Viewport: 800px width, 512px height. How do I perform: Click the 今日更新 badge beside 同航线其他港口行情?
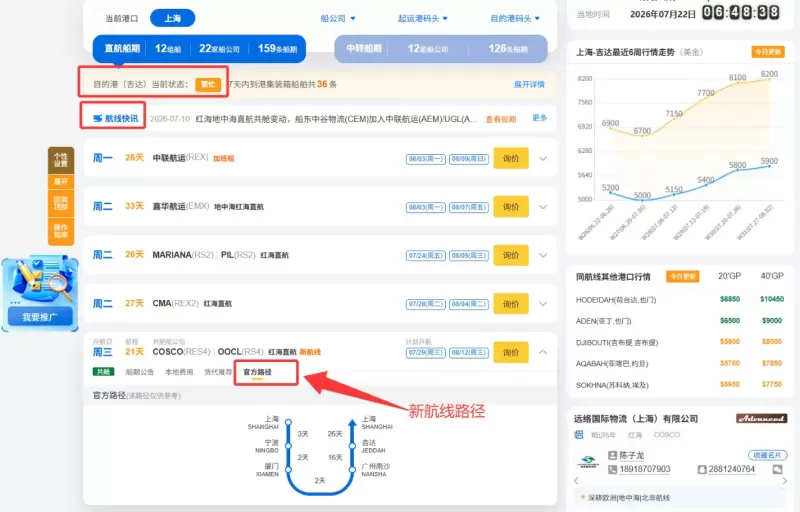click(x=683, y=276)
